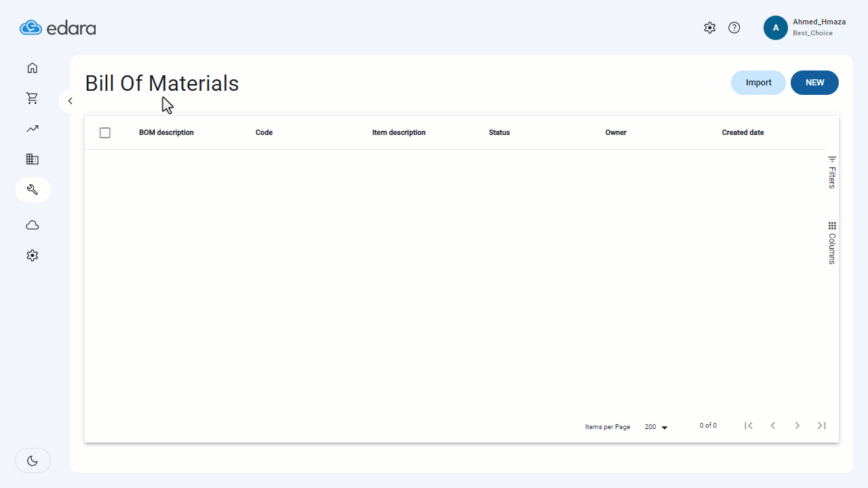Go to first page of table
This screenshot has height=488, width=868.
(749, 426)
